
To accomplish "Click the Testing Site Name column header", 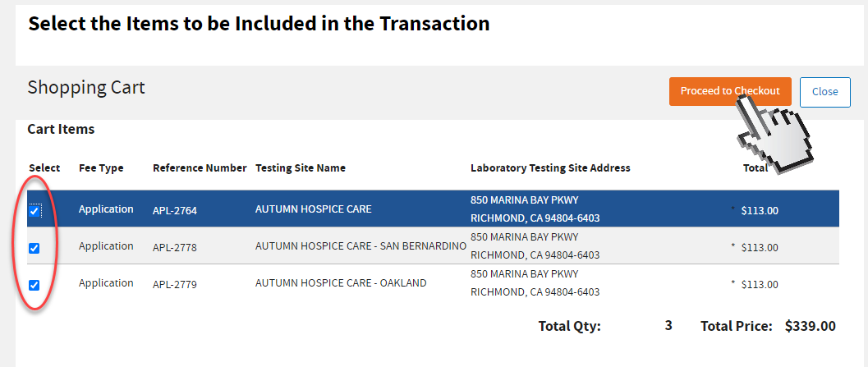I will tap(301, 168).
